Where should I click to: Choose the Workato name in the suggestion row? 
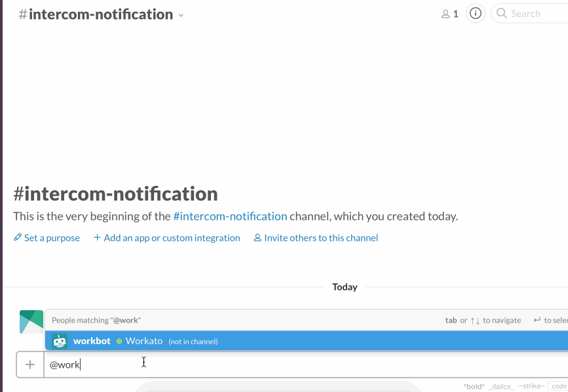point(144,341)
